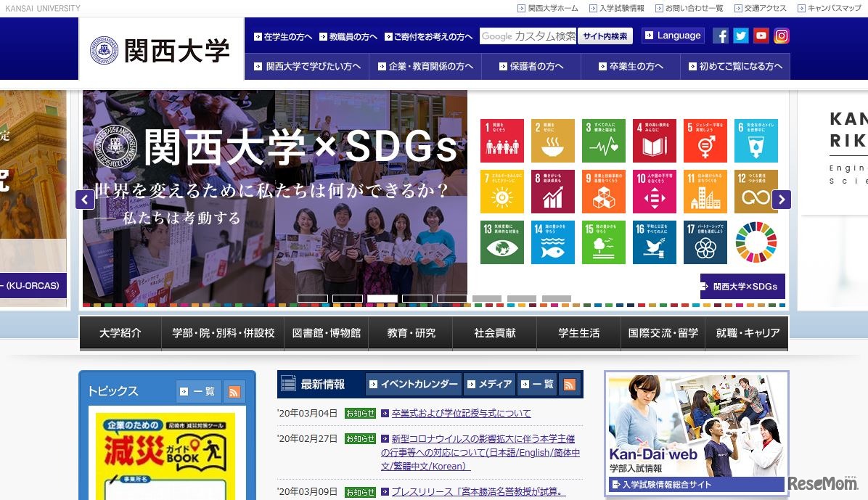Open the 図書館・博物館 menu
The width and height of the screenshot is (868, 500).
pos(327,333)
